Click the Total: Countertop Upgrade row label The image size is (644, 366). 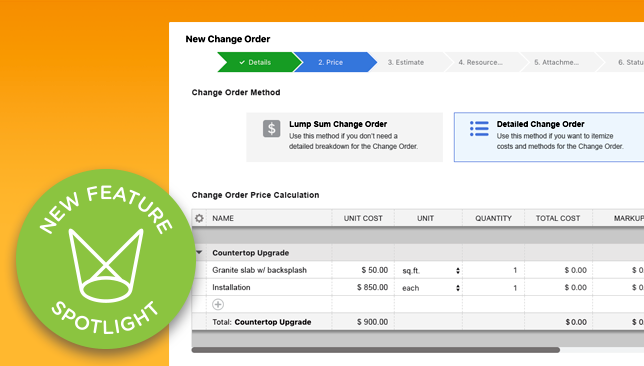(262, 322)
